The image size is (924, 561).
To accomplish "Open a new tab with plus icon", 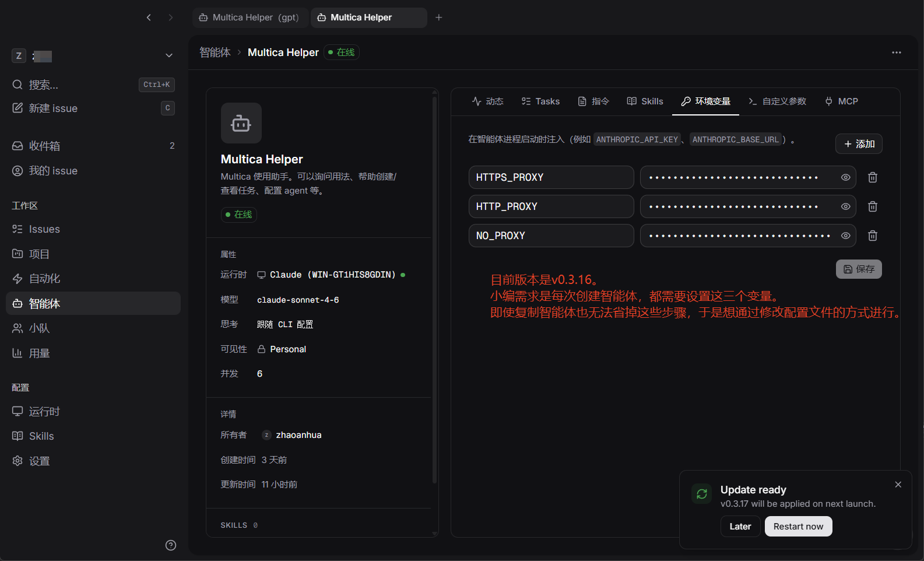I will 439,17.
